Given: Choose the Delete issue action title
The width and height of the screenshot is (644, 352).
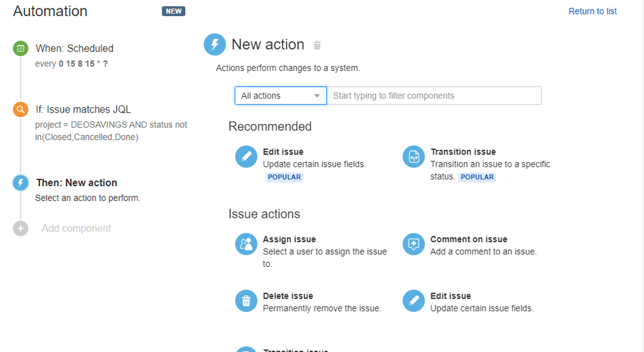Looking at the screenshot, I should pos(288,296).
